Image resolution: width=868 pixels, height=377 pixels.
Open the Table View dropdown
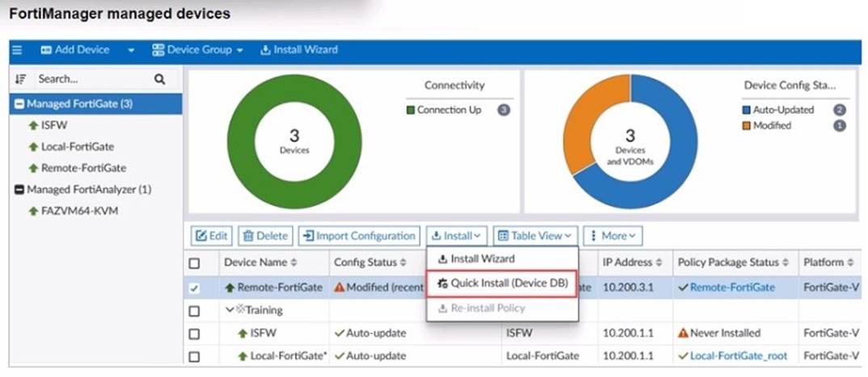pyautogui.click(x=535, y=236)
